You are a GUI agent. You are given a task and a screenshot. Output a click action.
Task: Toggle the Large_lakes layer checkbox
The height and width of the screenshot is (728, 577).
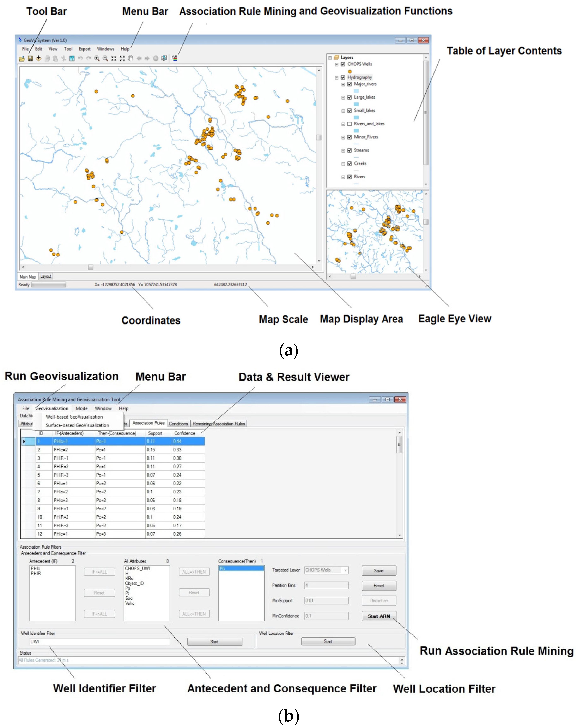coord(350,97)
